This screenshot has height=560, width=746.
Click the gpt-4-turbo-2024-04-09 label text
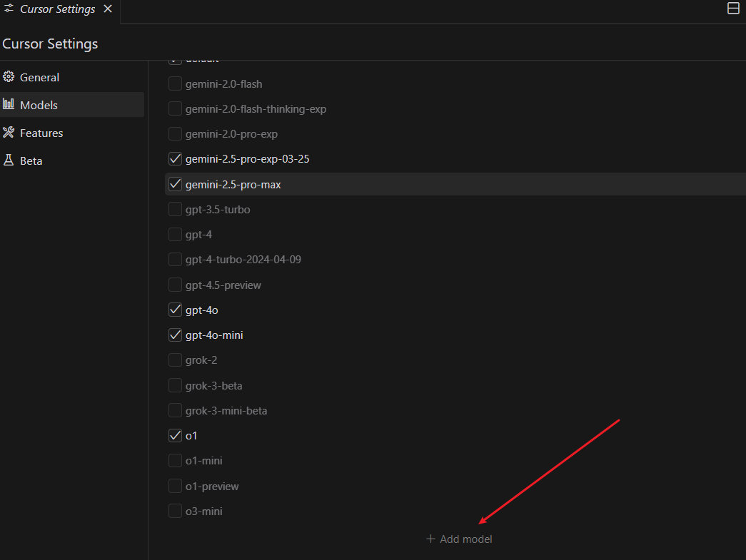pyautogui.click(x=243, y=260)
